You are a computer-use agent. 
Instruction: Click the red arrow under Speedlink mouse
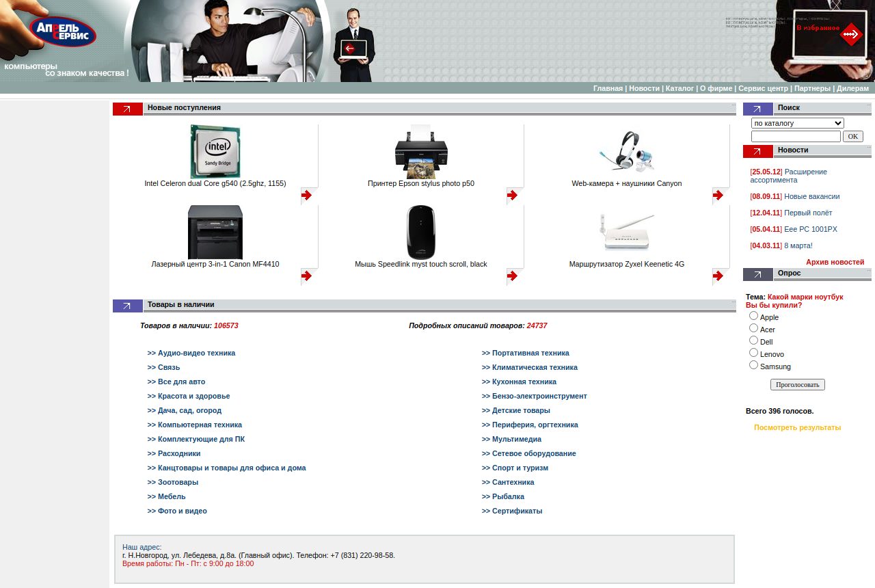point(512,276)
